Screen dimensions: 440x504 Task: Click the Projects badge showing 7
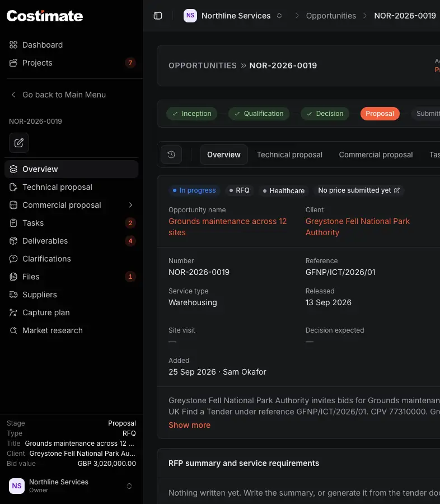(130, 63)
